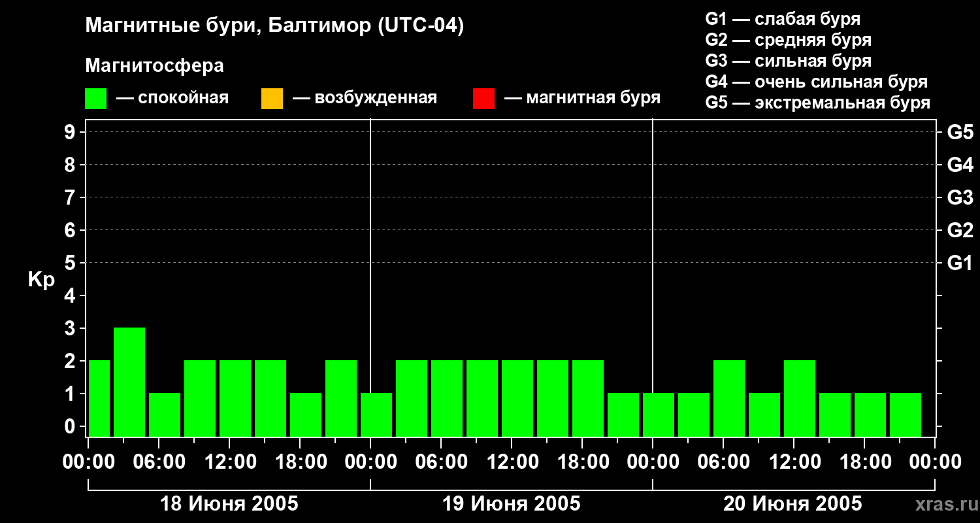Click the '20 Июня 2005' date label
The height and width of the screenshot is (523, 980).
pos(792,504)
